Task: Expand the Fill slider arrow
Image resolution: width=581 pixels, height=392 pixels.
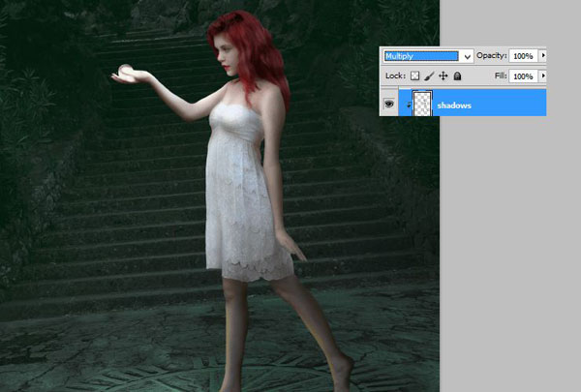Action: (x=543, y=75)
